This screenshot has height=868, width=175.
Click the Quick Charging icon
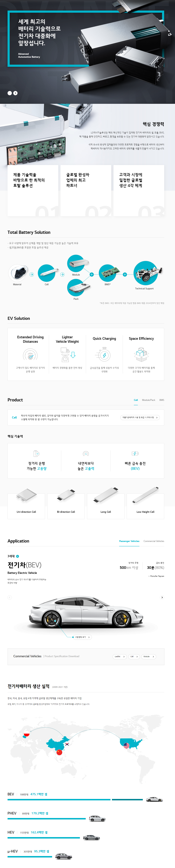pos(104,355)
